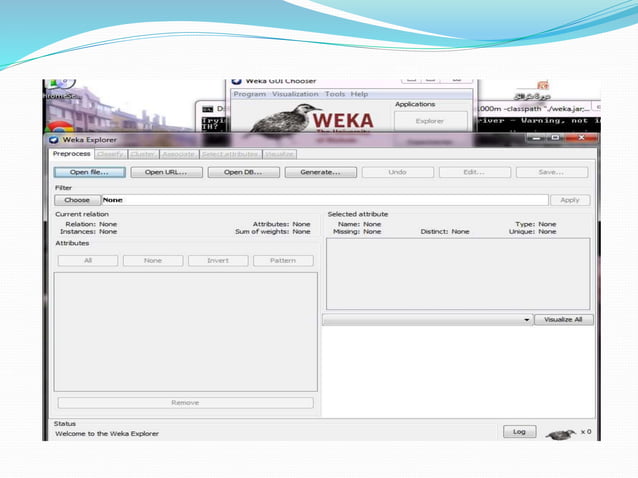
Task: Click the Chrome icon on the desktop
Action: point(59,127)
